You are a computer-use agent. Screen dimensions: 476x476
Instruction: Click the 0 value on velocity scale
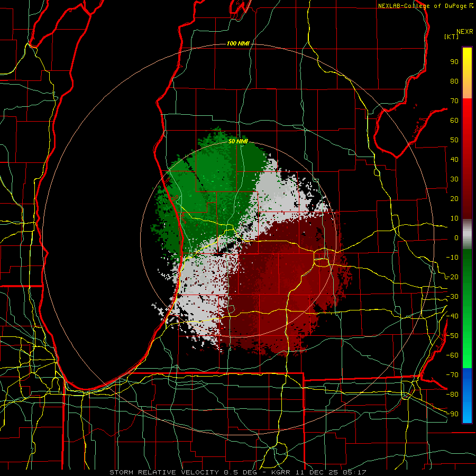pyautogui.click(x=456, y=238)
